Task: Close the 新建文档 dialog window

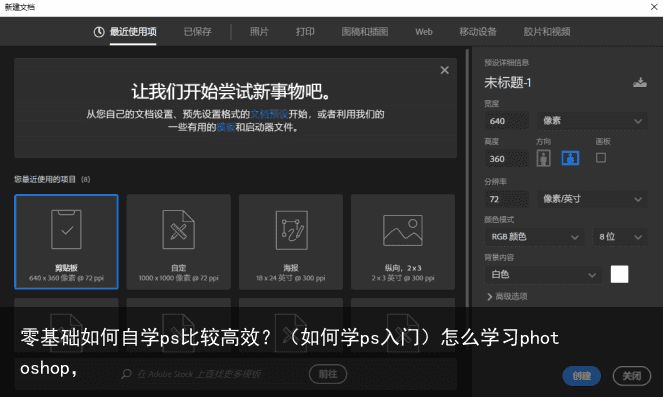Action: (x=654, y=7)
